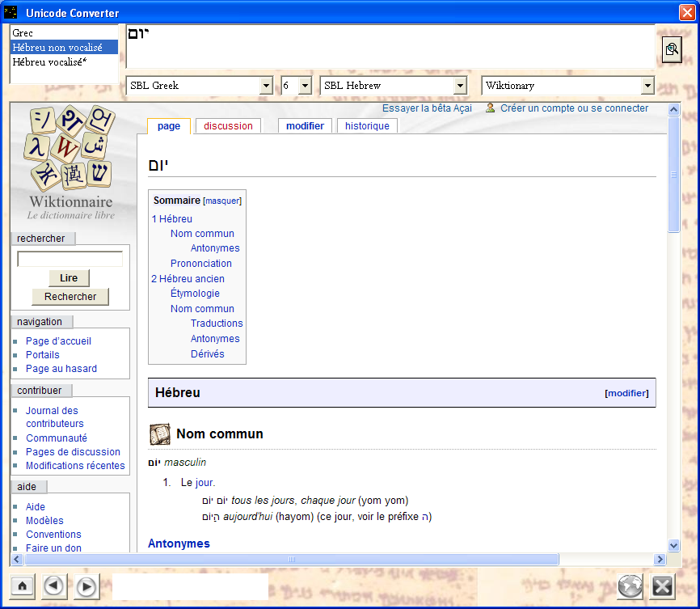The image size is (700, 609).
Task: Open the SBL Hebrew font dropdown
Action: pos(460,86)
